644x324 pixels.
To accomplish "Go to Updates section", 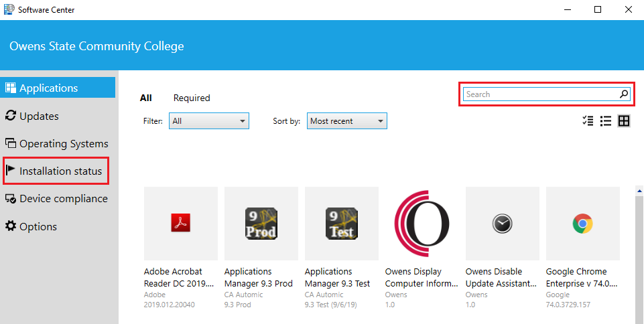I will [x=39, y=116].
